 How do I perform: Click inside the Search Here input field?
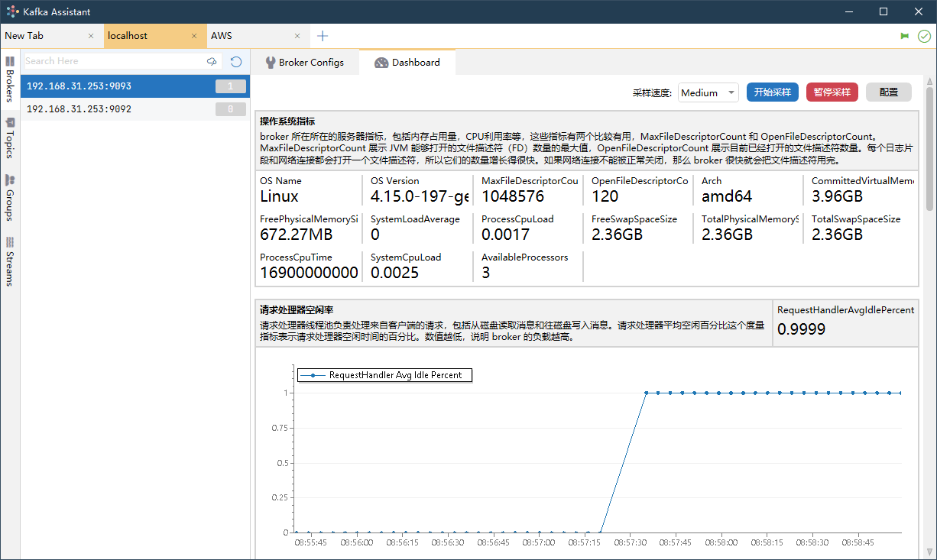pos(107,61)
